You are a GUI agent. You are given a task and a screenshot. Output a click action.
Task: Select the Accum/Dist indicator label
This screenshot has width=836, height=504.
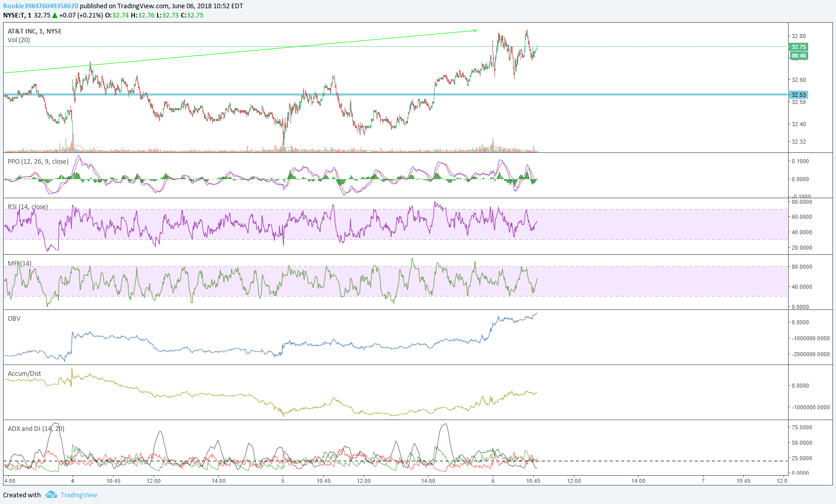point(24,374)
